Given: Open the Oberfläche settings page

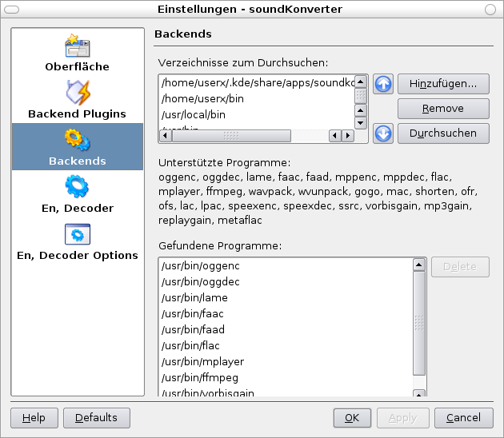Looking at the screenshot, I should pos(78,54).
